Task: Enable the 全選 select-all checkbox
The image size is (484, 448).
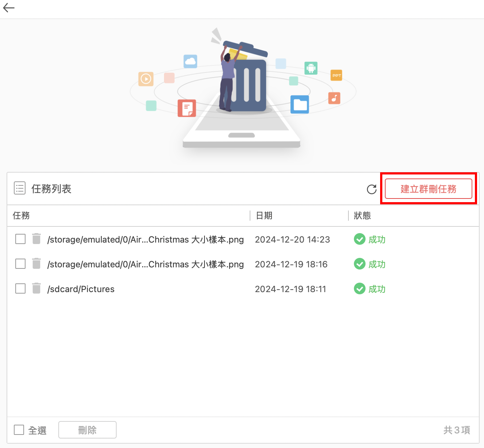Action: 19,430
